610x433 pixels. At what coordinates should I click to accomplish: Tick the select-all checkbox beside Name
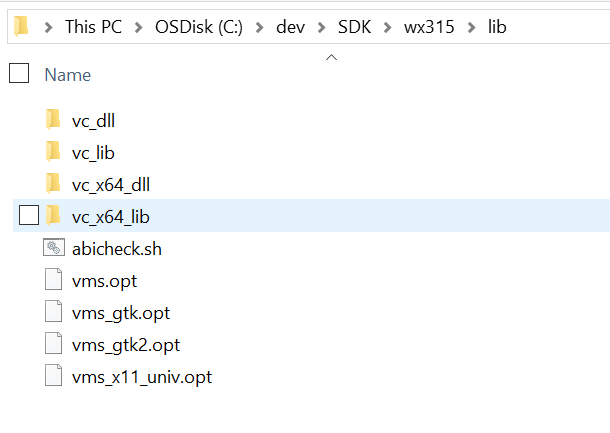coord(19,73)
